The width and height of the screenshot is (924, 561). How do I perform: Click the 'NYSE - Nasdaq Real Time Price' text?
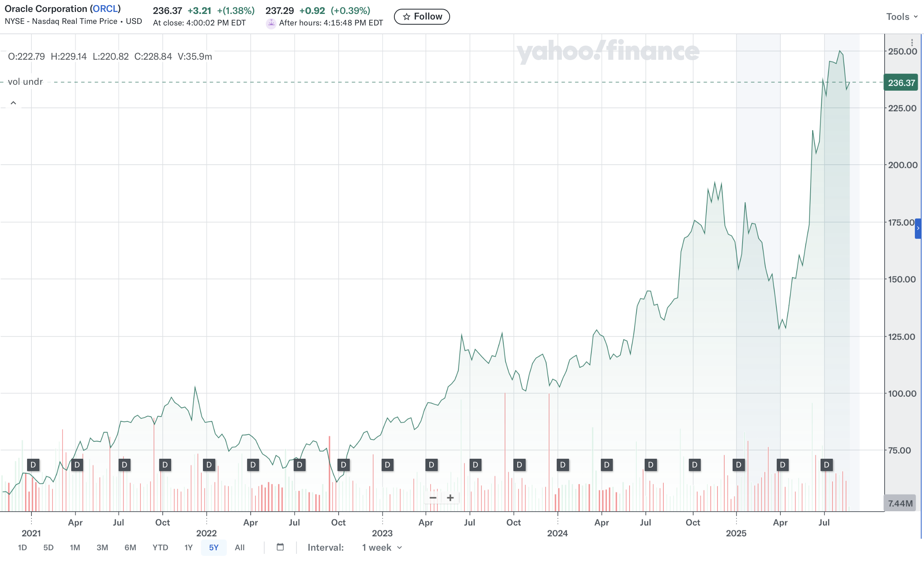point(61,21)
